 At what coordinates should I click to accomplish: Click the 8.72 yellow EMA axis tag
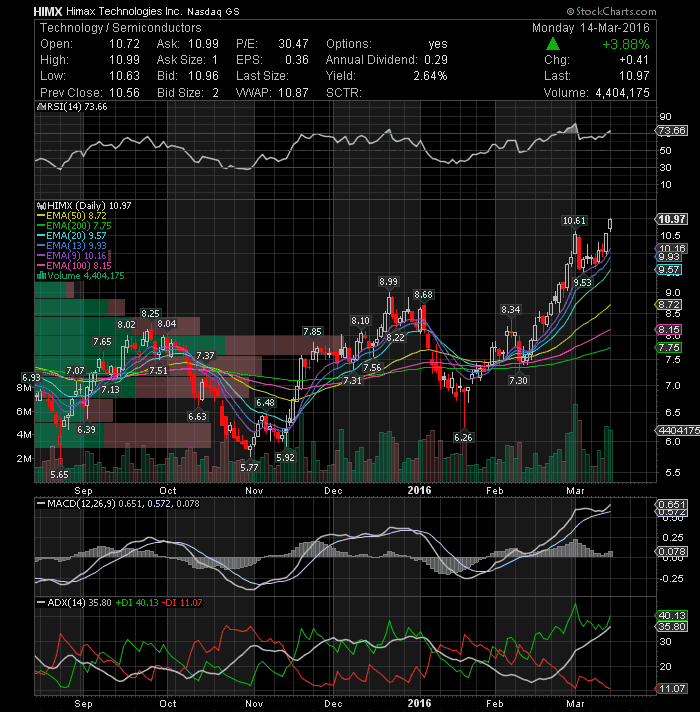click(x=670, y=305)
